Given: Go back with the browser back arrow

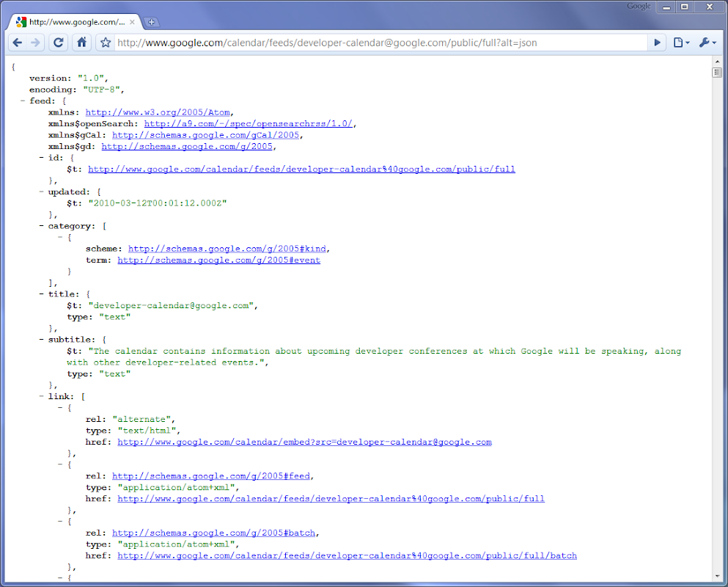Looking at the screenshot, I should (x=18, y=43).
